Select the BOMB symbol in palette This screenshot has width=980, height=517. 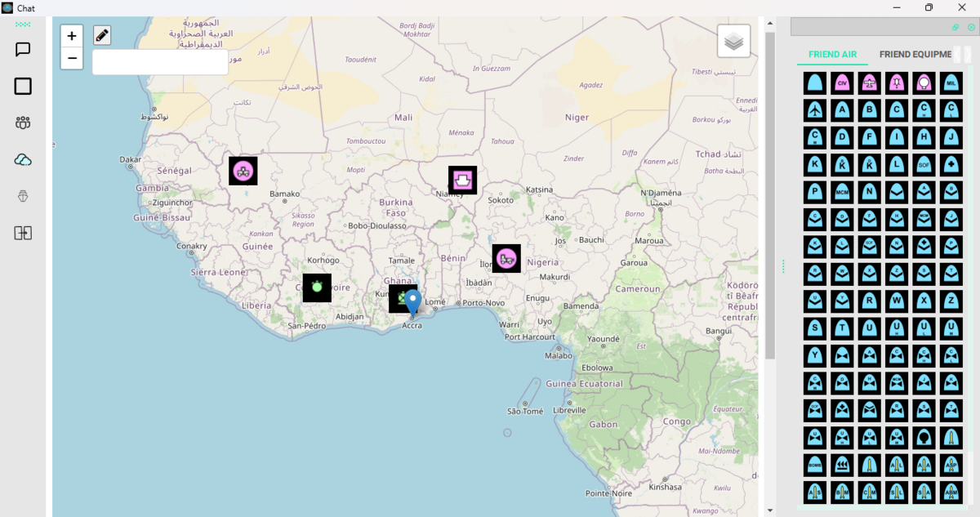click(815, 465)
